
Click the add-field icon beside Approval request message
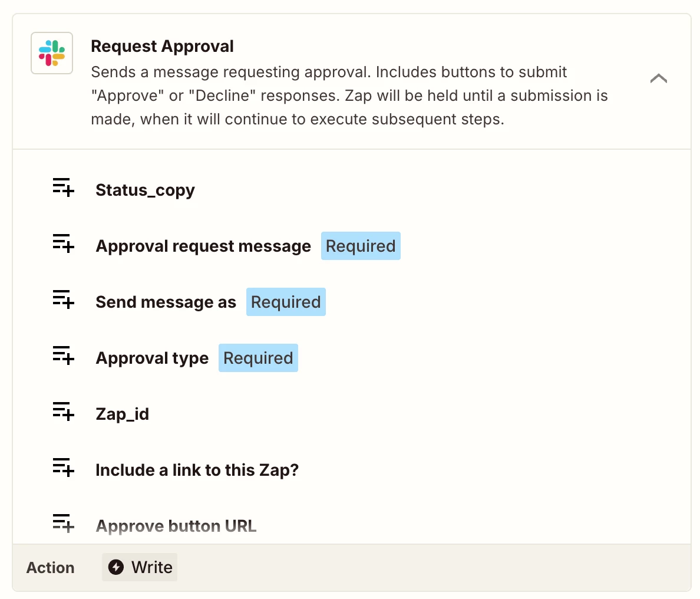tap(63, 243)
